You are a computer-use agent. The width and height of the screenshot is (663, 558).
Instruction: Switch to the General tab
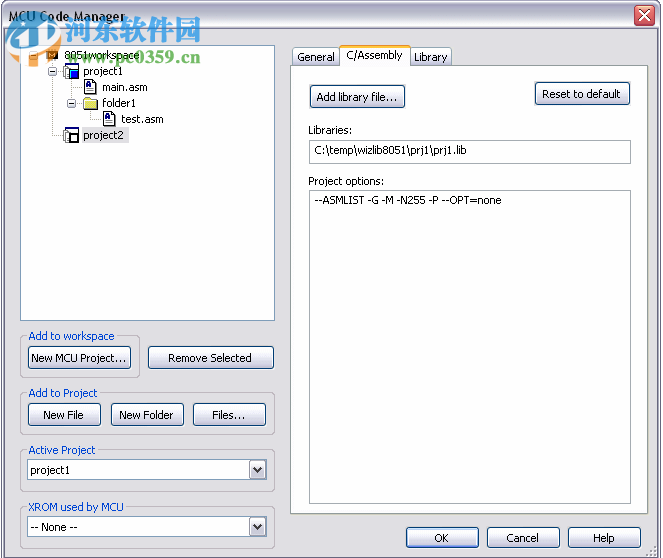tap(315, 57)
